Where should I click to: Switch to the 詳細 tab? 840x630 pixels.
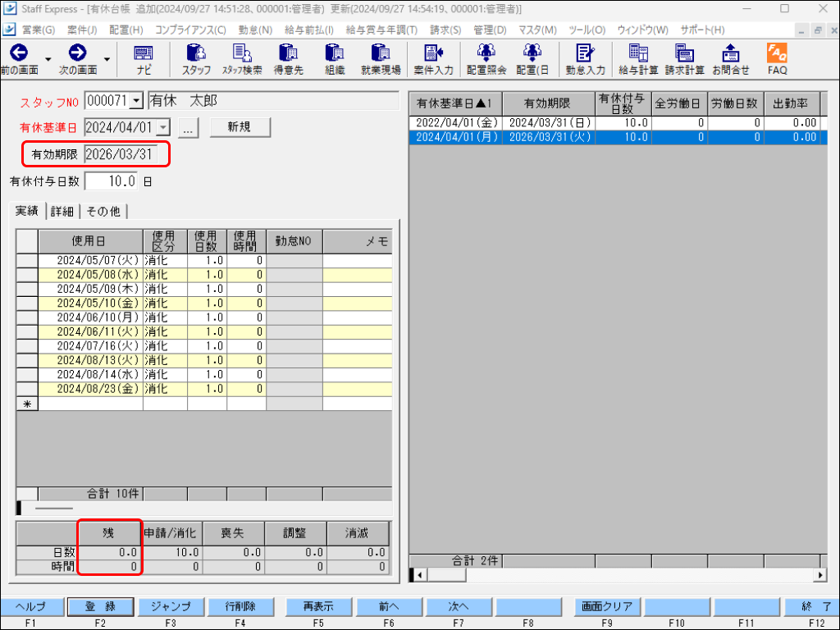62,212
